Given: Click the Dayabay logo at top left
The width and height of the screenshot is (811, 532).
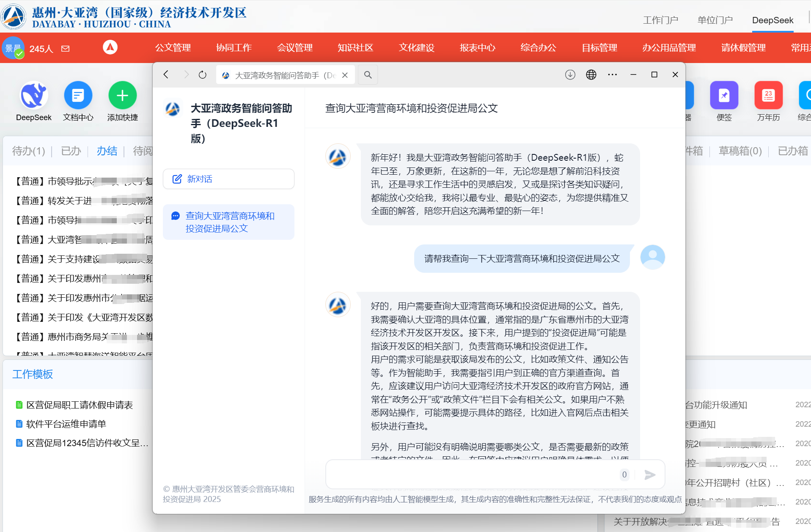Looking at the screenshot, I should [14, 17].
